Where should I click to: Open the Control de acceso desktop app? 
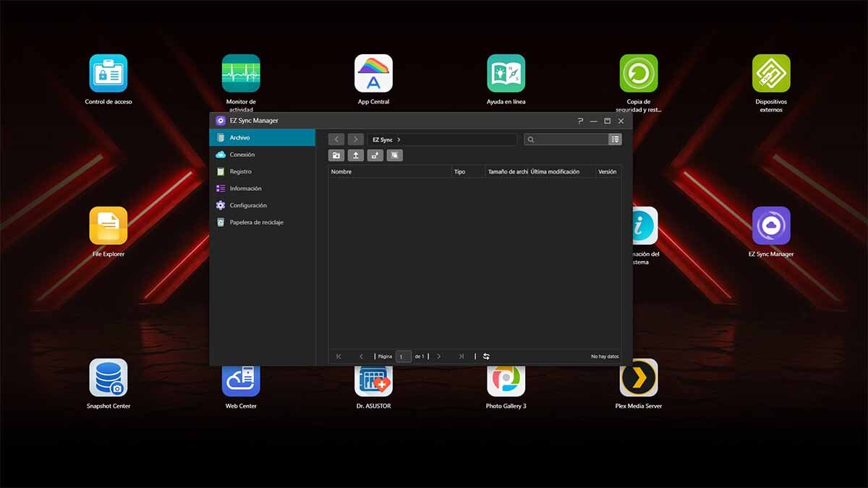(109, 73)
